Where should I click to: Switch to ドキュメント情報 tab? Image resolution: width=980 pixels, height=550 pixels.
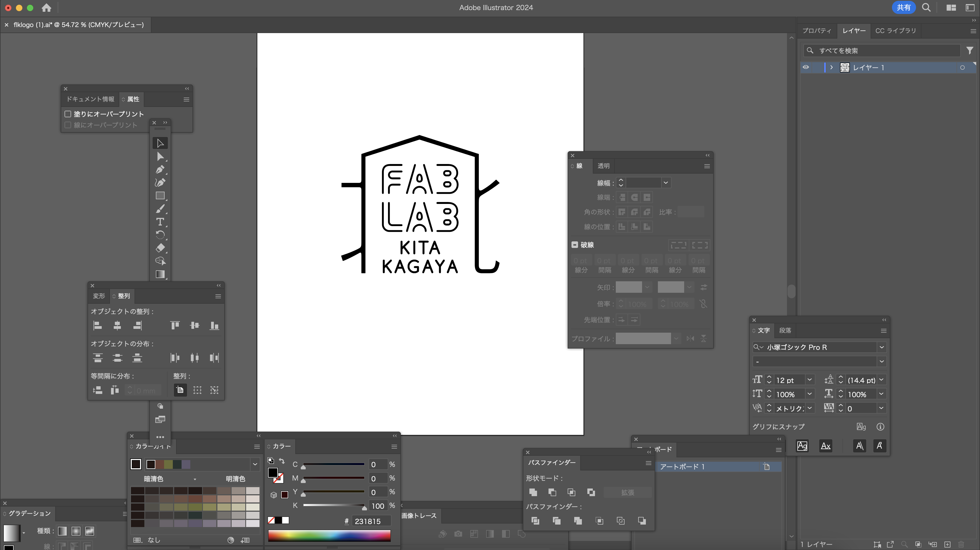tap(90, 99)
